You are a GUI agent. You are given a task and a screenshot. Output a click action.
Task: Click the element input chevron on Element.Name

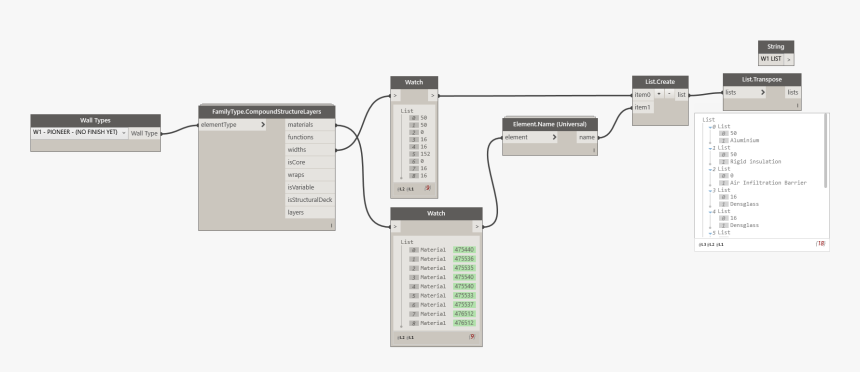pos(554,137)
